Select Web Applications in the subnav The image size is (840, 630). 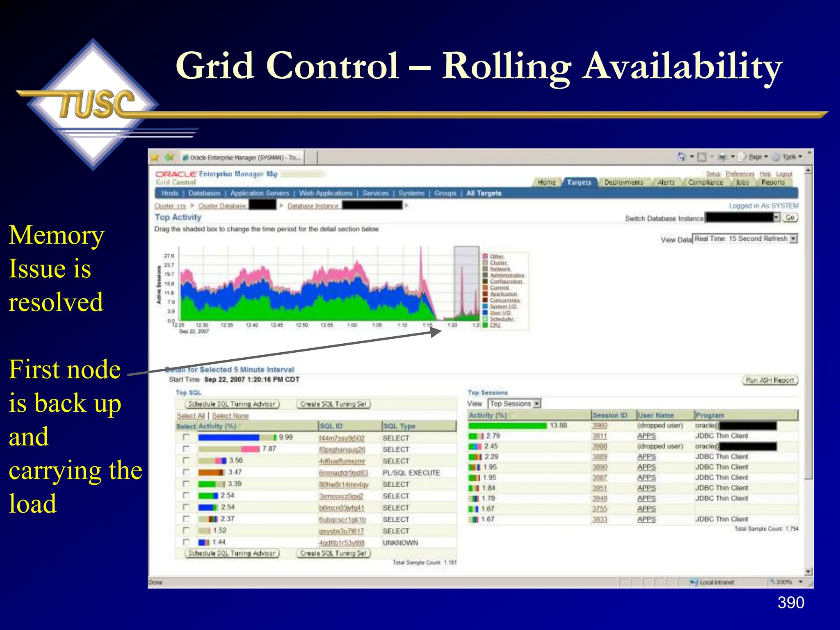coord(326,193)
